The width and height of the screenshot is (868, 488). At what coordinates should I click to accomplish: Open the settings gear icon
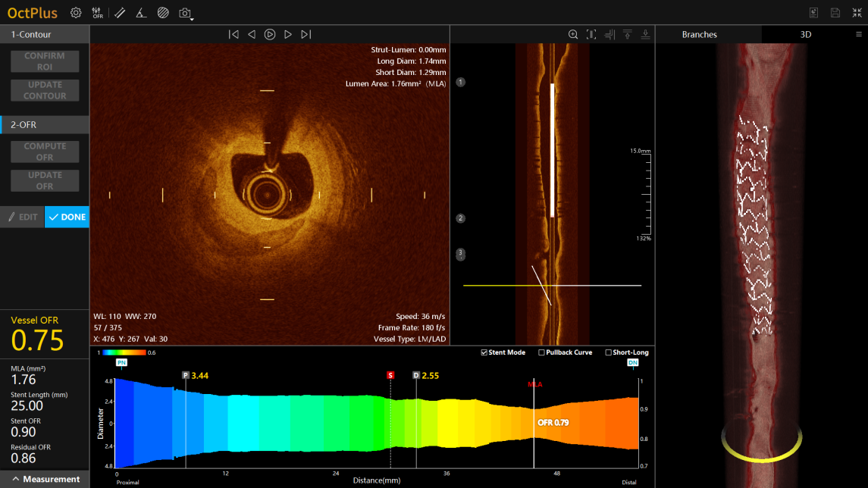(76, 13)
